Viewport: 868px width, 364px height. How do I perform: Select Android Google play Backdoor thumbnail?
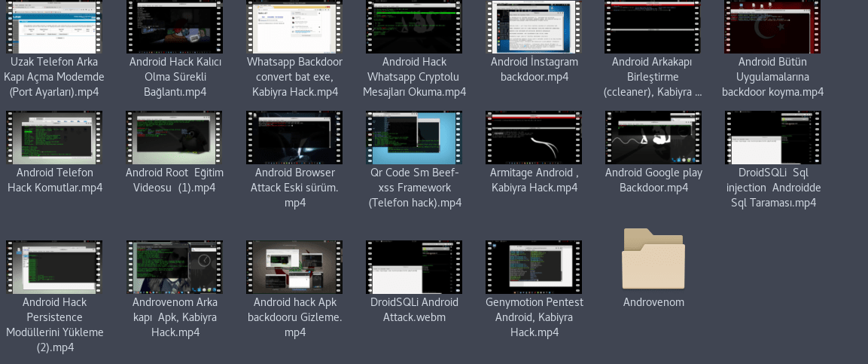[x=653, y=137]
